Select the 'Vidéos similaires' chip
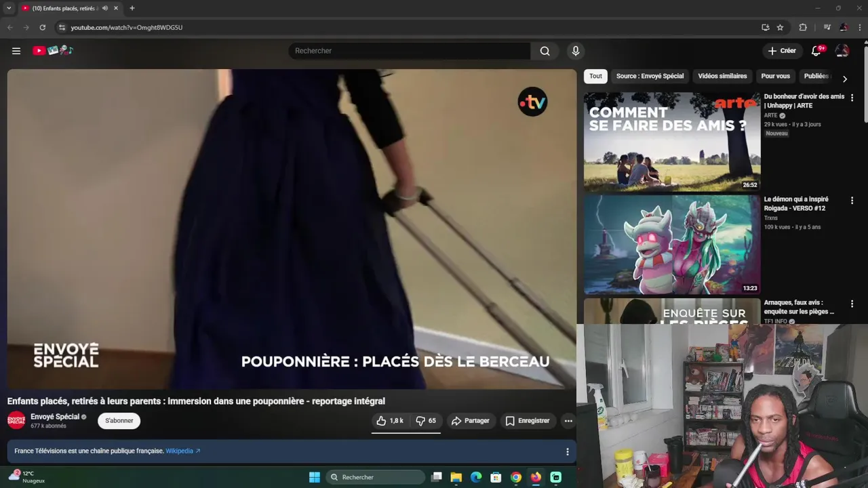This screenshot has width=868, height=488. pos(722,76)
